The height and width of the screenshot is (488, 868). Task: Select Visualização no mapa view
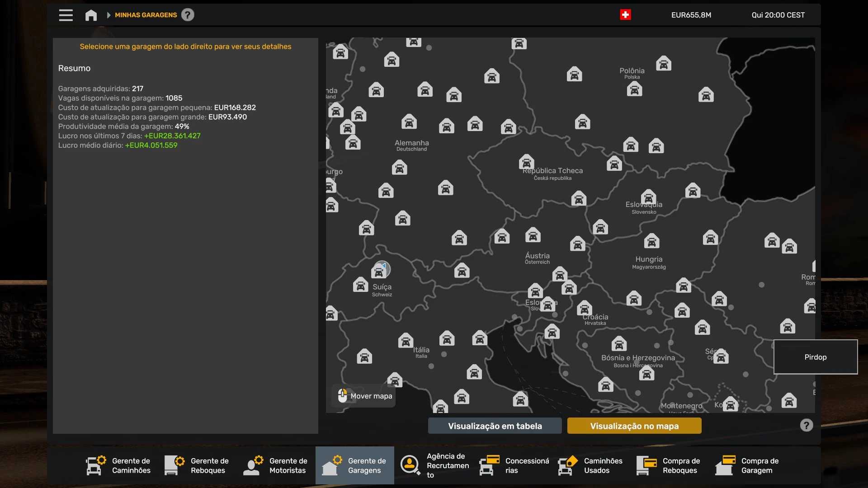click(x=634, y=426)
